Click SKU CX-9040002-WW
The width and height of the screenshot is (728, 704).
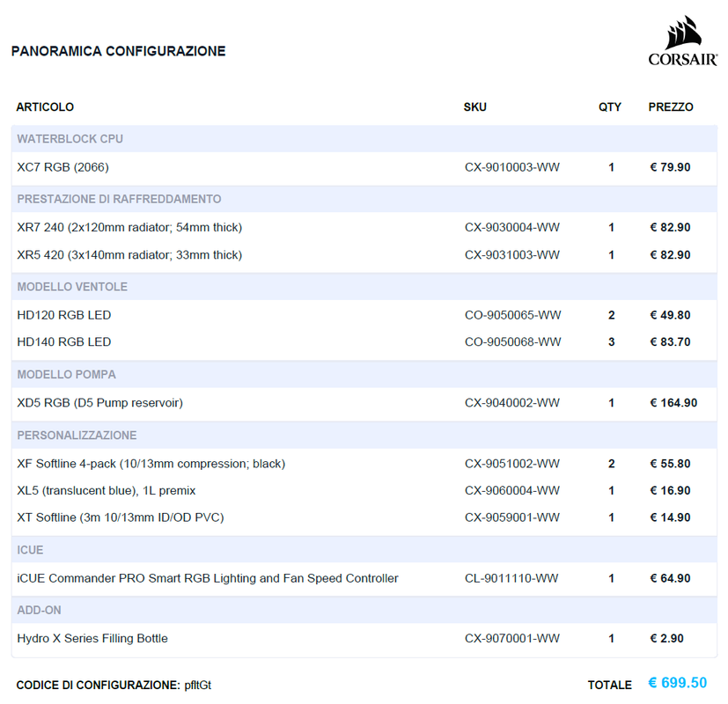click(512, 403)
